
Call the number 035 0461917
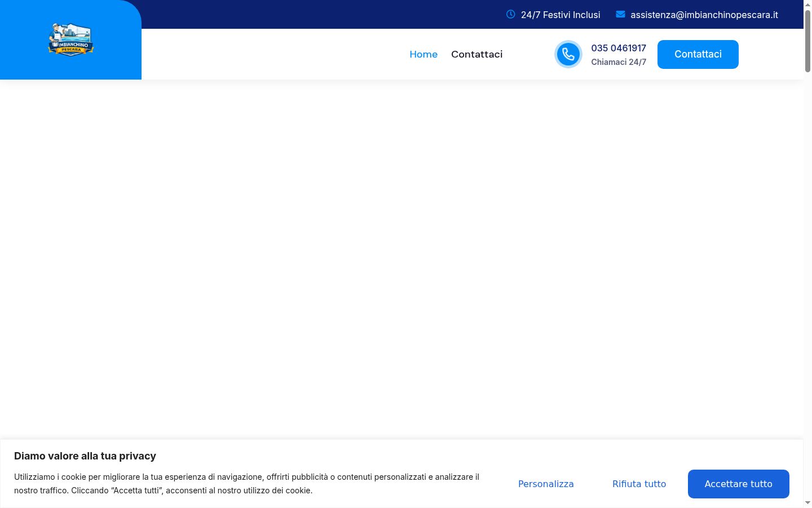pos(619,48)
